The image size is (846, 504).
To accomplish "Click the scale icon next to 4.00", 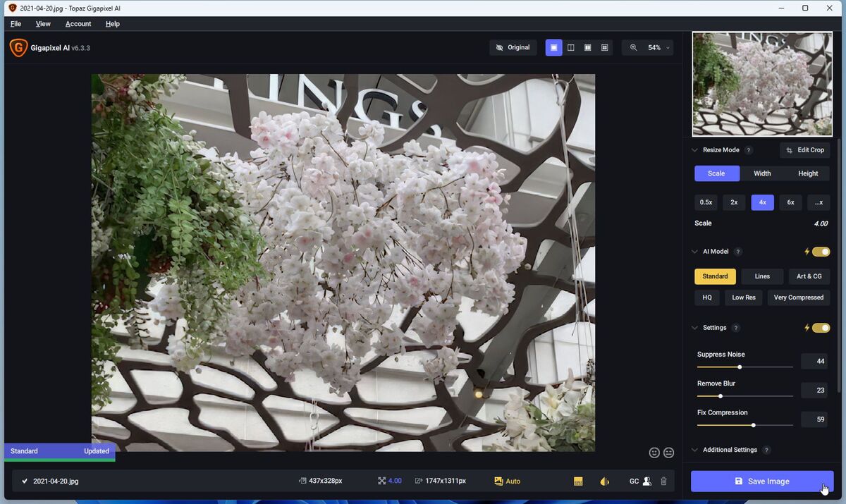I will click(381, 481).
